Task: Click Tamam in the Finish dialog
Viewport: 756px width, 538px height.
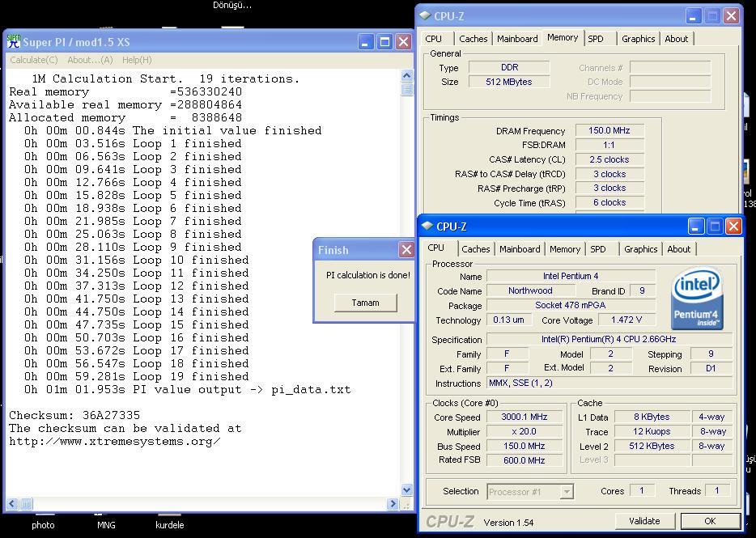Action: (x=366, y=303)
